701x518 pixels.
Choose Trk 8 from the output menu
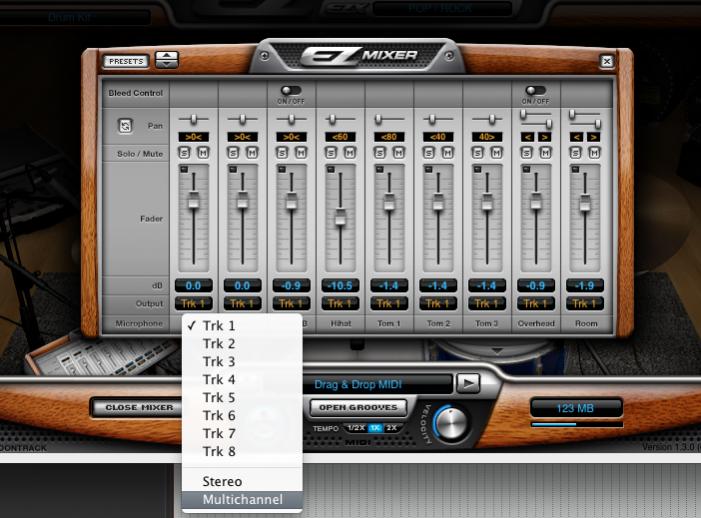[242, 451]
